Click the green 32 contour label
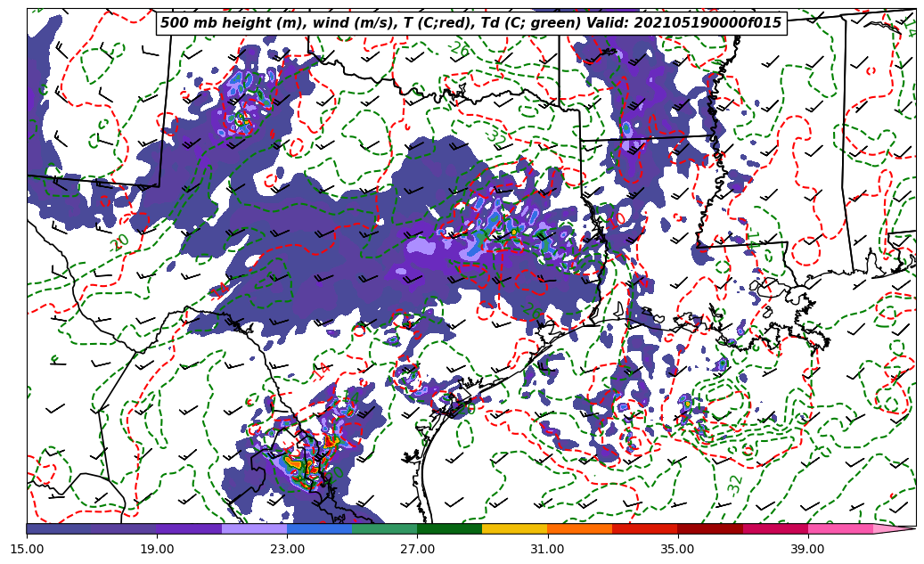924x564 pixels. click(735, 484)
